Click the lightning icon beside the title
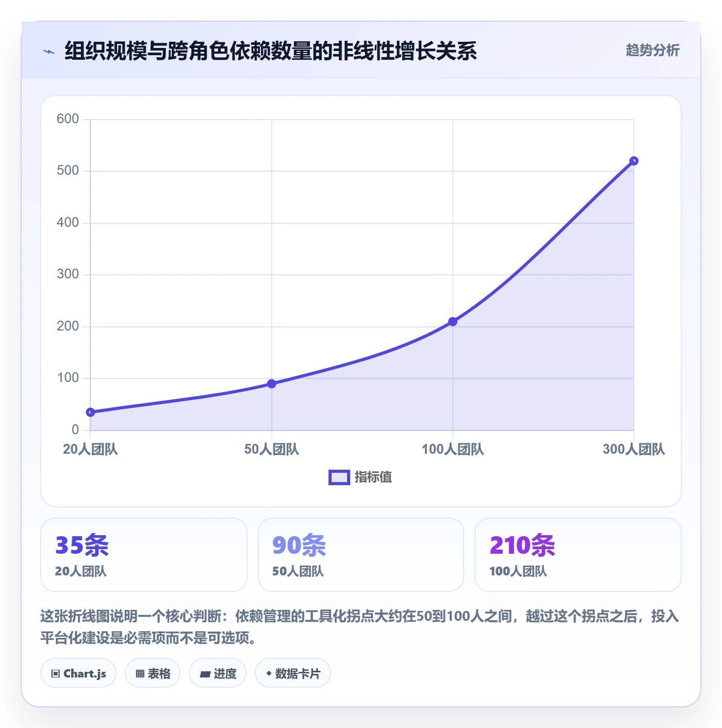 [49, 52]
